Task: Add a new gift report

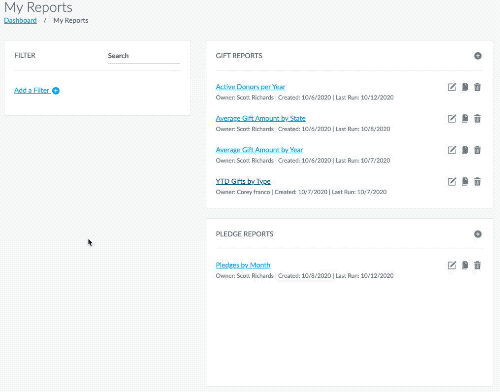Action: pyautogui.click(x=478, y=56)
